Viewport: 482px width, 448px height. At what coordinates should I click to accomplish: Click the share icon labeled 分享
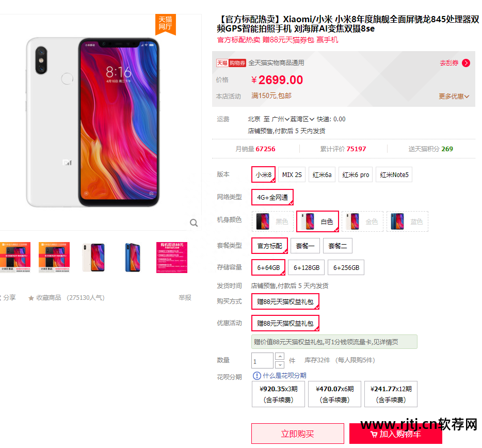point(1,298)
